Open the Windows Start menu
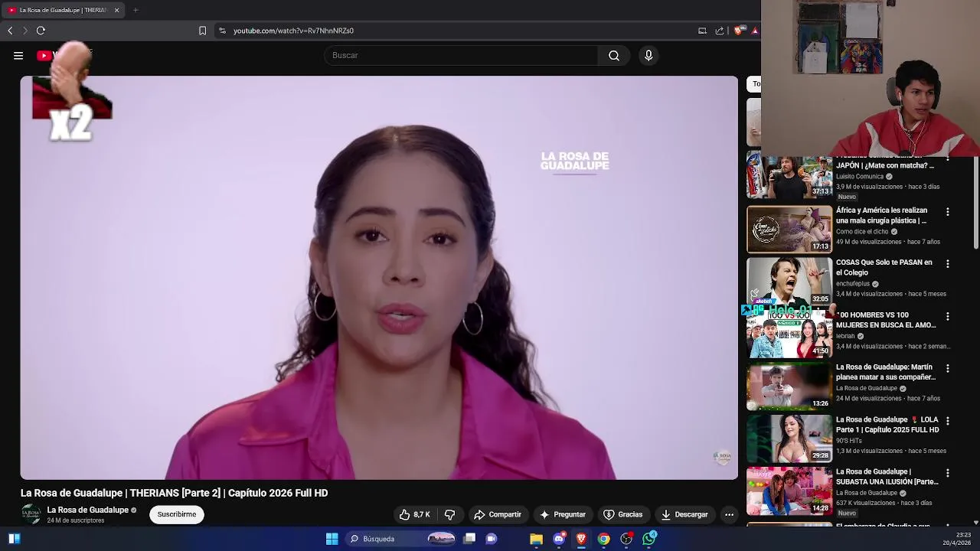Viewport: 980px width, 551px height. [332, 539]
